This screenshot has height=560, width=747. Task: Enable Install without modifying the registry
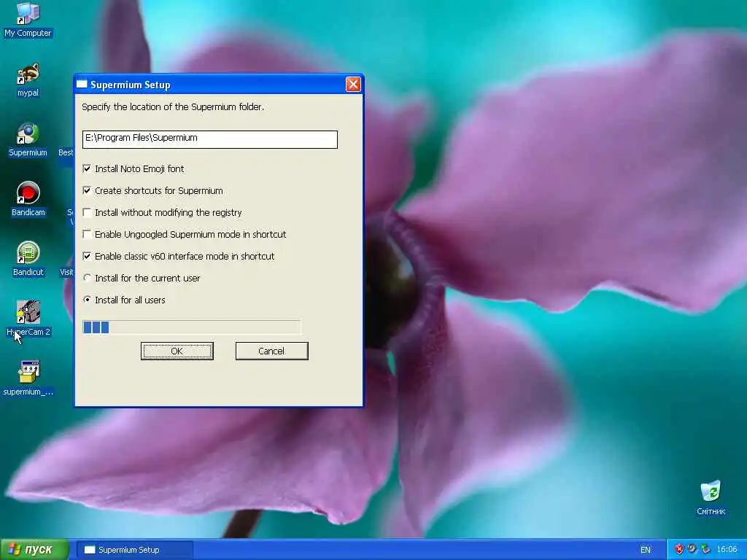tap(87, 212)
